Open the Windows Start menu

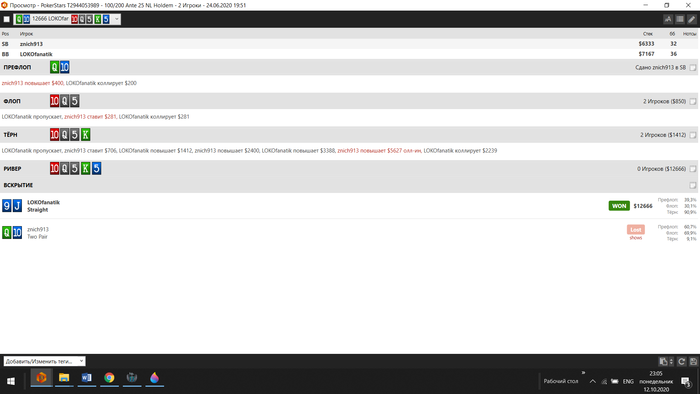[x=11, y=381]
